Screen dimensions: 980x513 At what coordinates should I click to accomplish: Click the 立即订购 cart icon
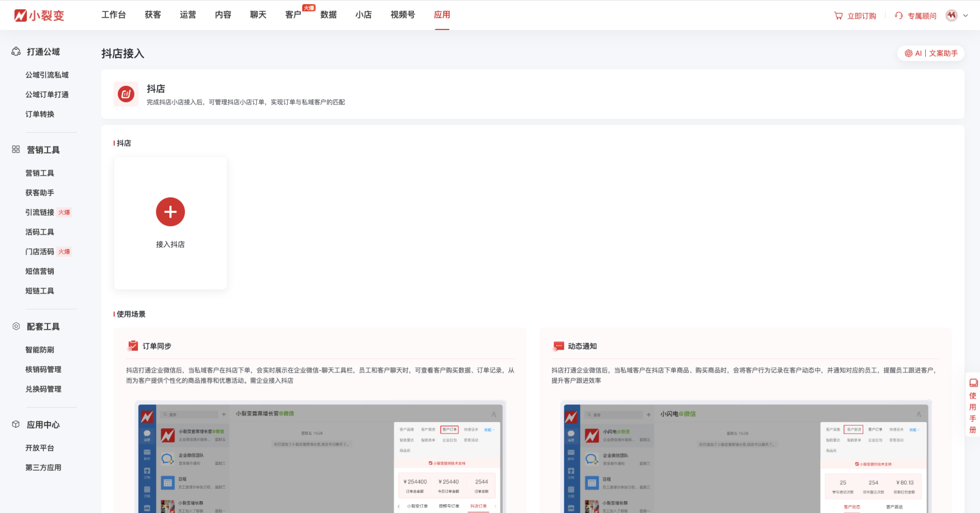(x=838, y=16)
